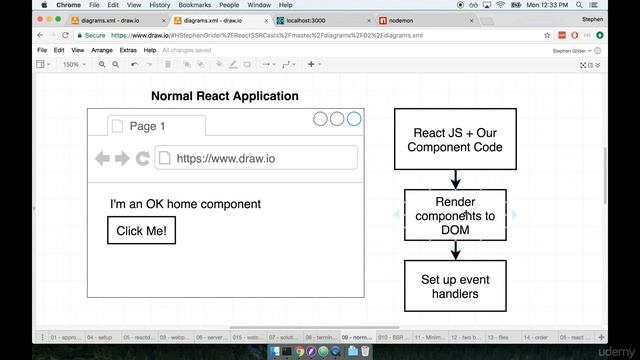The height and width of the screenshot is (360, 640).
Task: Collapse the toolbar with the double chevron icon
Action: 598,65
